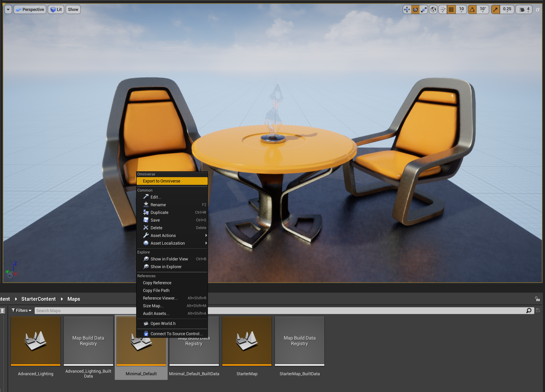Viewport: 545px width, 392px height.
Task: Save the search as a collection icon
Action: tap(538, 311)
